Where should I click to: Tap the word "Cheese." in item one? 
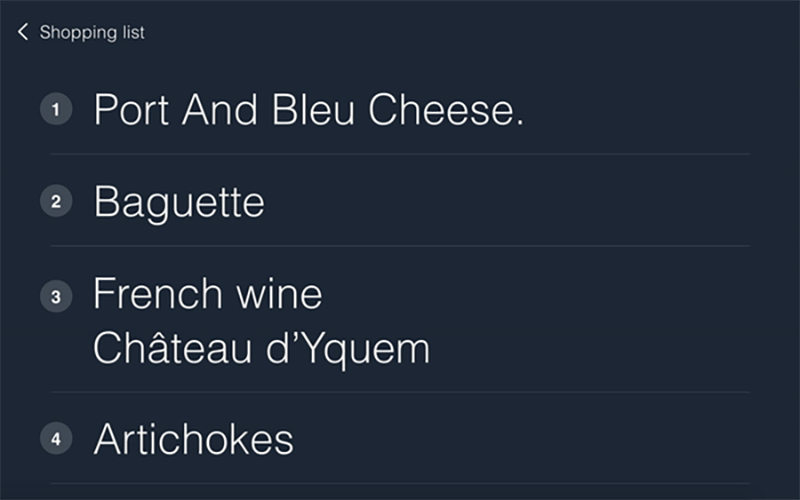[446, 109]
